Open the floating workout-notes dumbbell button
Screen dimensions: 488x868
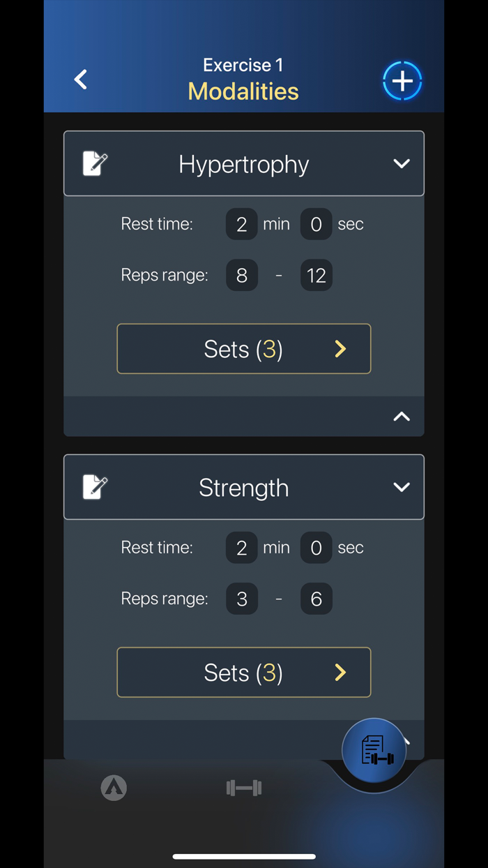click(374, 751)
